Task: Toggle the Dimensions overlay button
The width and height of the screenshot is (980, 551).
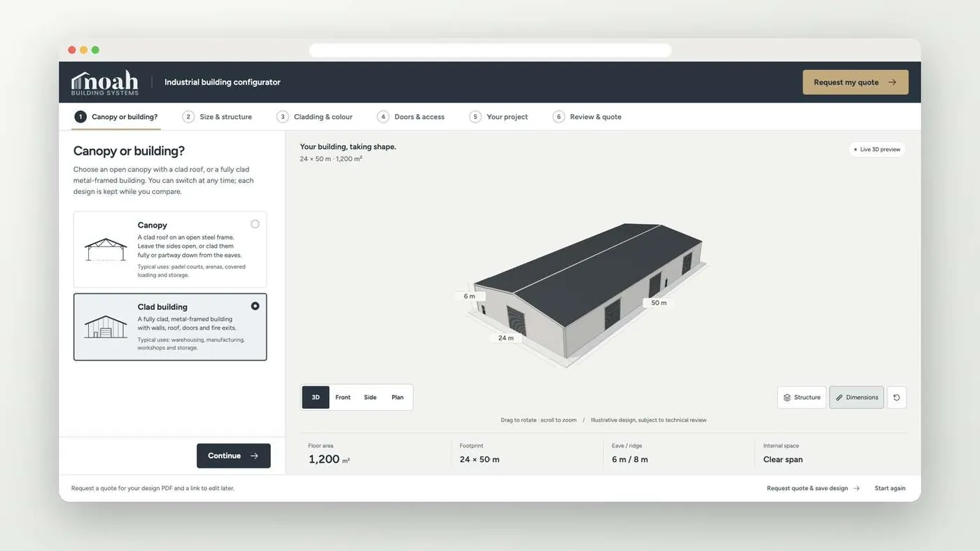Action: coord(857,398)
